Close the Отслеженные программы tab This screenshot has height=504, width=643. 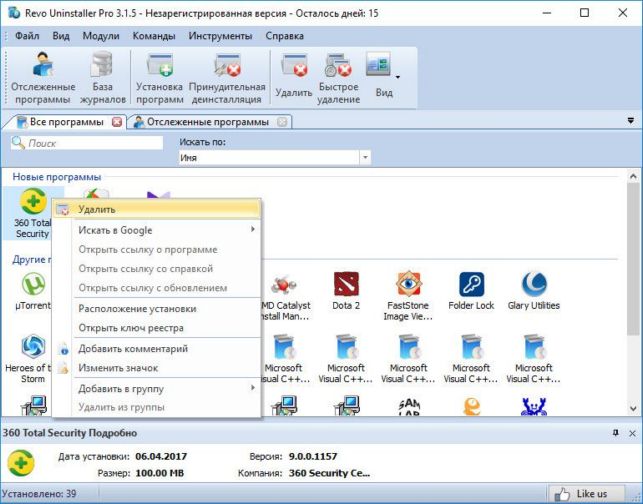(x=282, y=122)
